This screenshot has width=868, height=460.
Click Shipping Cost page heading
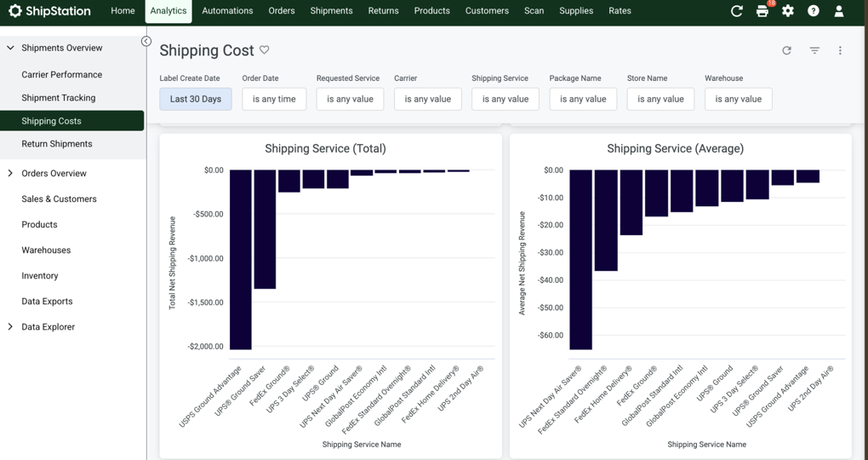pyautogui.click(x=207, y=50)
